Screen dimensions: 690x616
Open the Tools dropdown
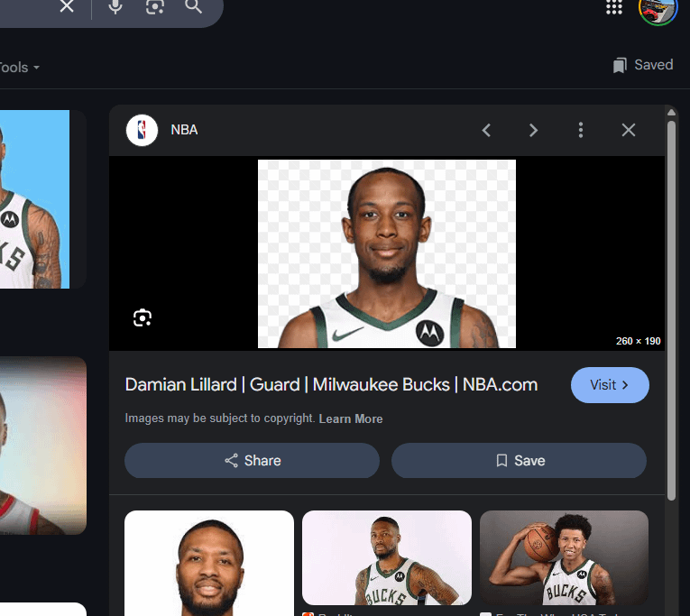tap(19, 68)
